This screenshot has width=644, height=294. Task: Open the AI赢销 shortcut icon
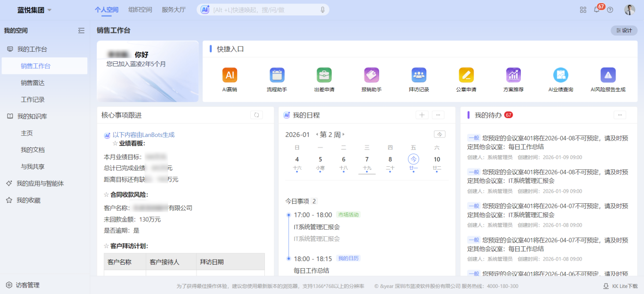[230, 75]
